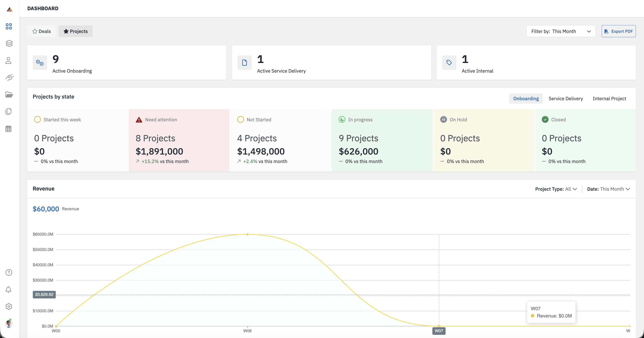Open the Need attention projects card

click(x=179, y=140)
